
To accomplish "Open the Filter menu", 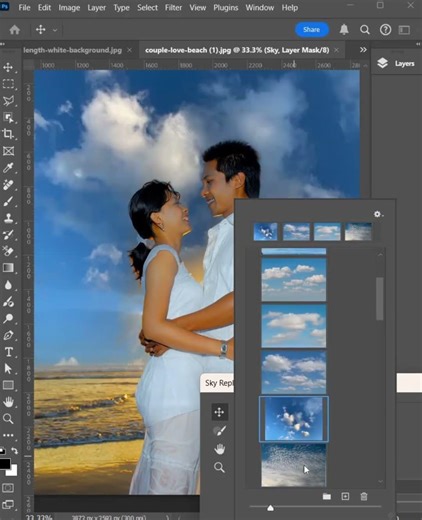I will click(x=173, y=7).
